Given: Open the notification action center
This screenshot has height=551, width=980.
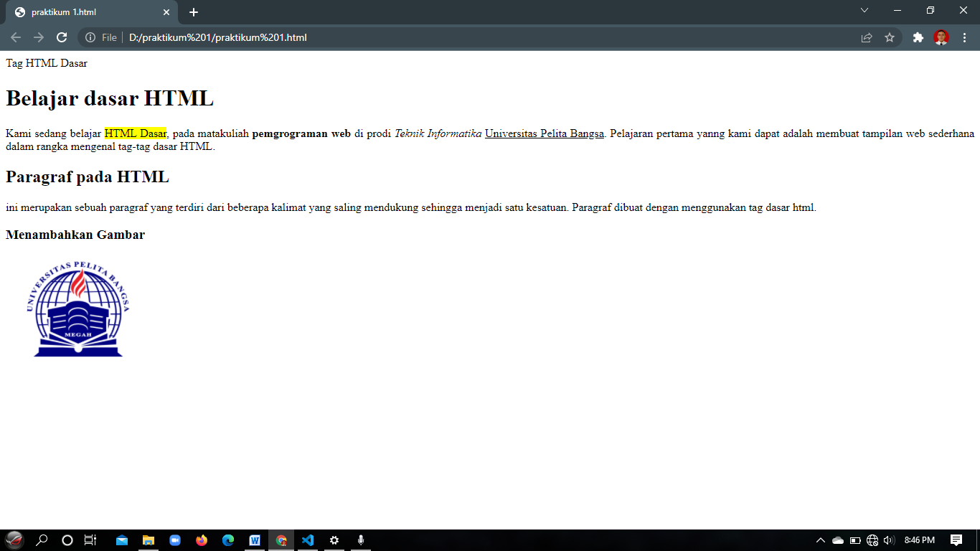Looking at the screenshot, I should point(956,540).
